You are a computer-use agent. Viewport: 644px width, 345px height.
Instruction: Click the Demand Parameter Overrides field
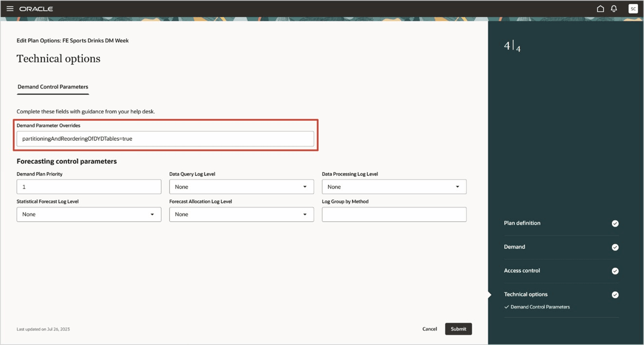166,138
